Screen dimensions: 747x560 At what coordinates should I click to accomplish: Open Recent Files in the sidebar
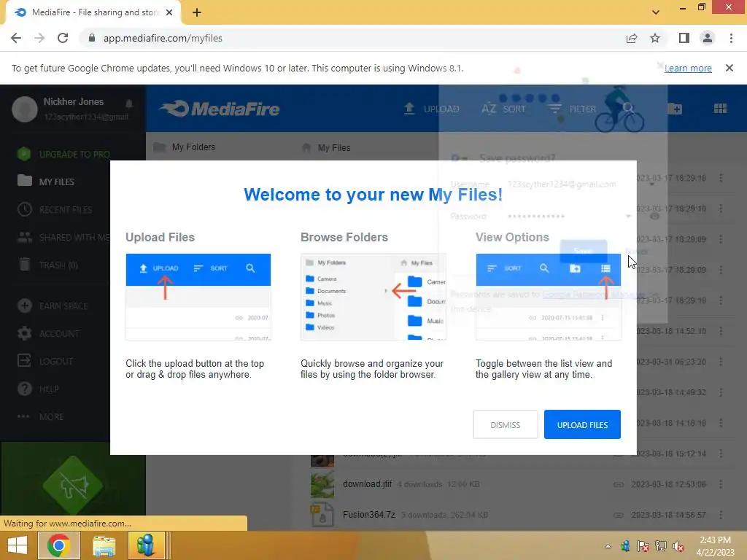click(x=54, y=209)
